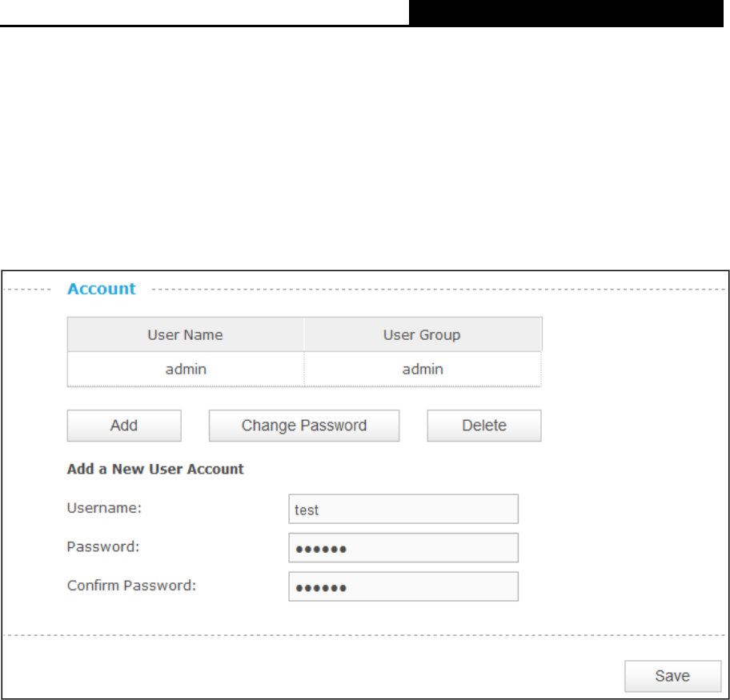This screenshot has height=700, width=730.
Task: Save the account settings
Action: 672,676
